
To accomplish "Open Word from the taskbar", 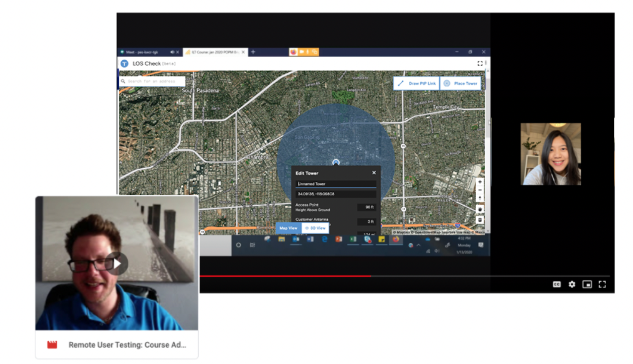I will (310, 239).
